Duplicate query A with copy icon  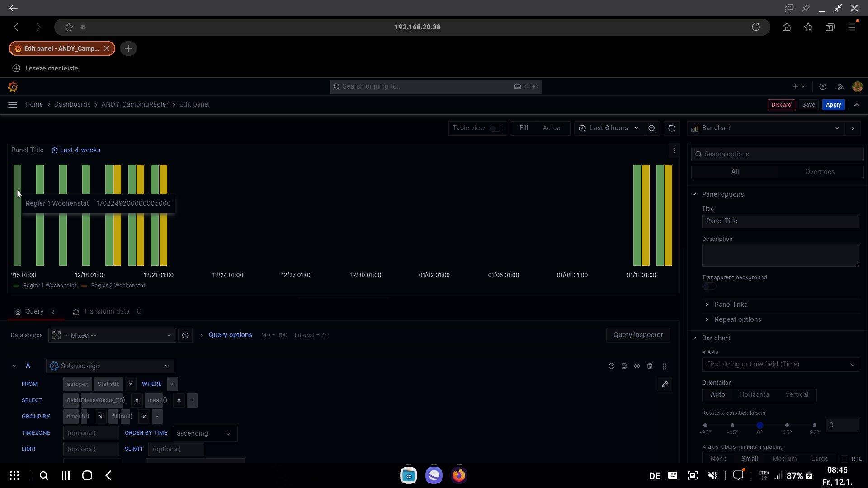pyautogui.click(x=624, y=366)
